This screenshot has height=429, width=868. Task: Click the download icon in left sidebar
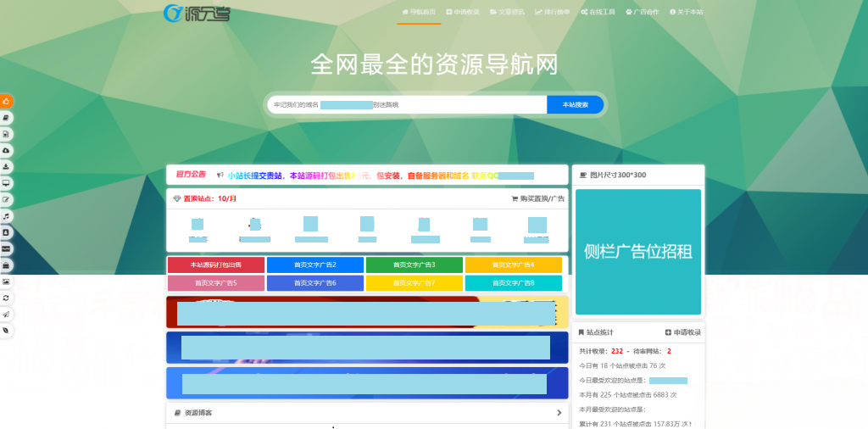[x=7, y=166]
